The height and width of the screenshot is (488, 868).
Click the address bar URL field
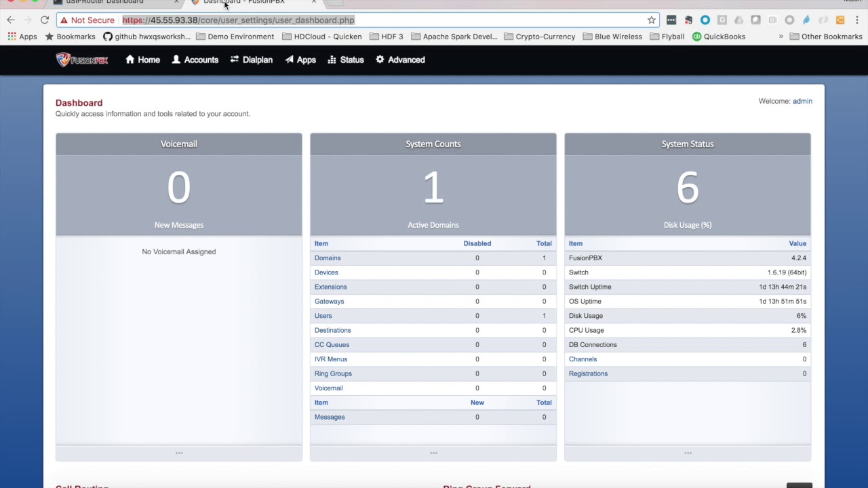point(358,20)
